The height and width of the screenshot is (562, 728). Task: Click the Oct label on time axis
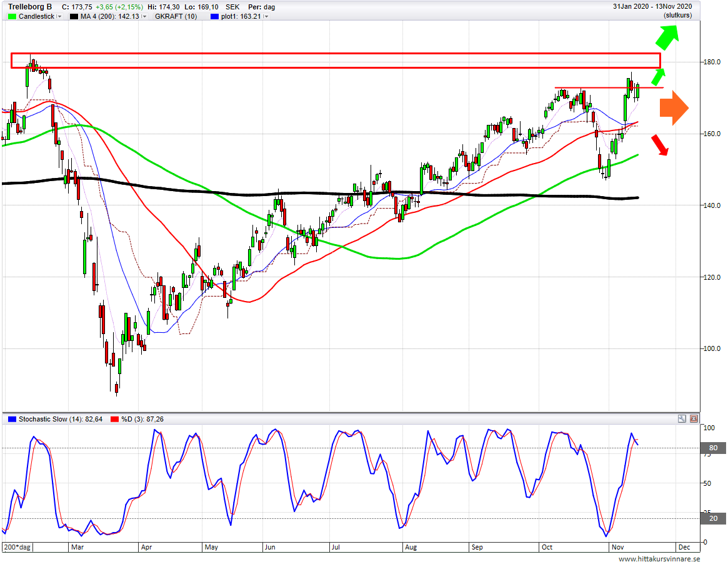547,547
